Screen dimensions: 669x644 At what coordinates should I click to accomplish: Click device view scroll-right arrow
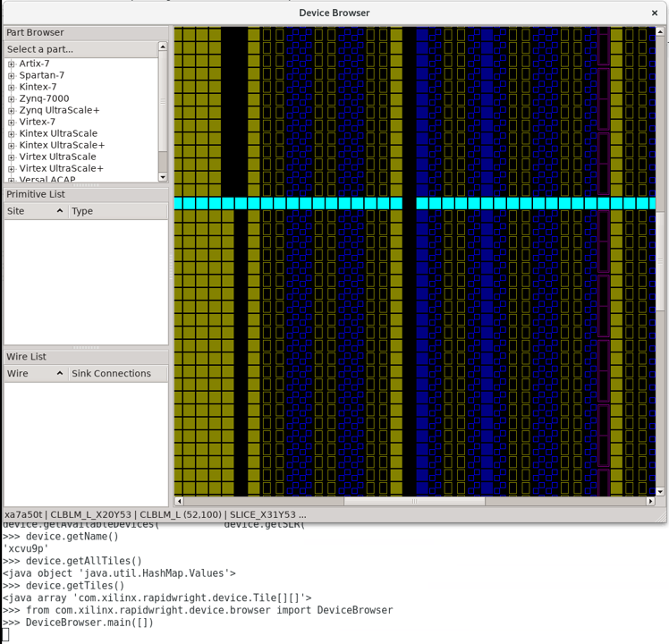tap(650, 501)
